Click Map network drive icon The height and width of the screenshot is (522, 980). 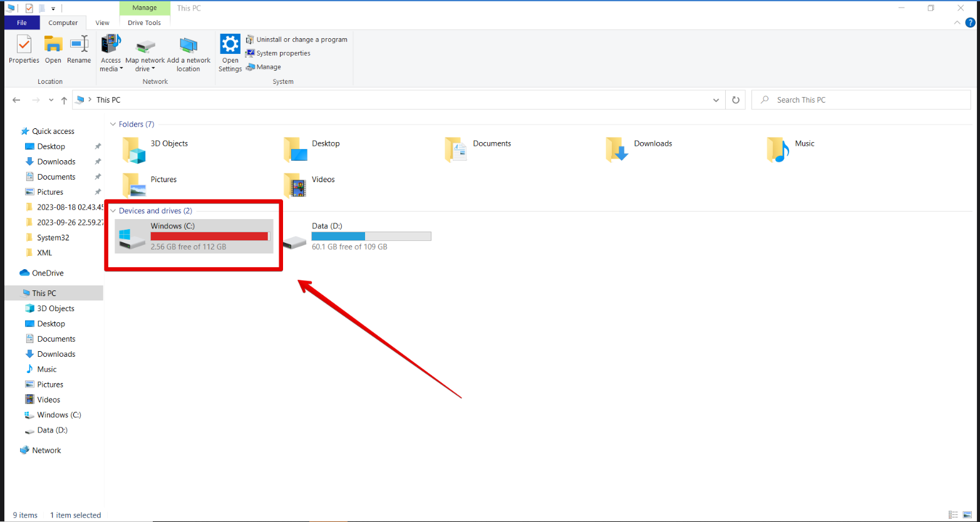(x=145, y=53)
